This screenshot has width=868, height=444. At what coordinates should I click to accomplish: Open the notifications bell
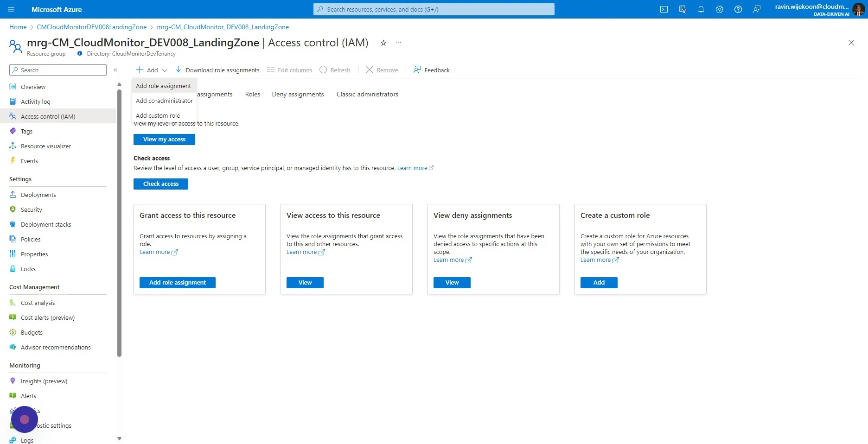[701, 9]
